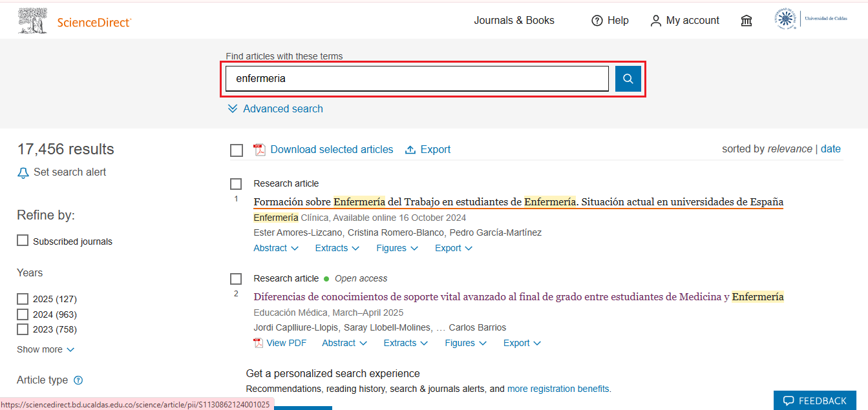The height and width of the screenshot is (410, 868).
Task: Click Article type info question icon
Action: [x=78, y=380]
